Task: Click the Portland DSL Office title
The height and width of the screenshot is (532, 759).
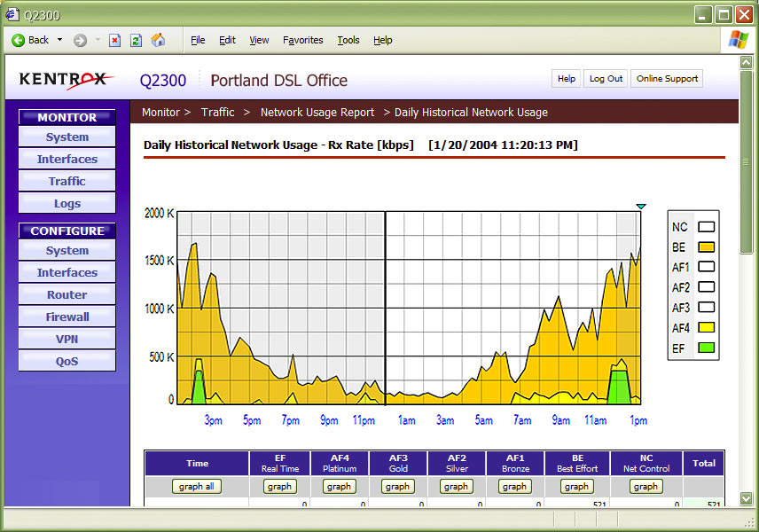Action: pyautogui.click(x=278, y=81)
